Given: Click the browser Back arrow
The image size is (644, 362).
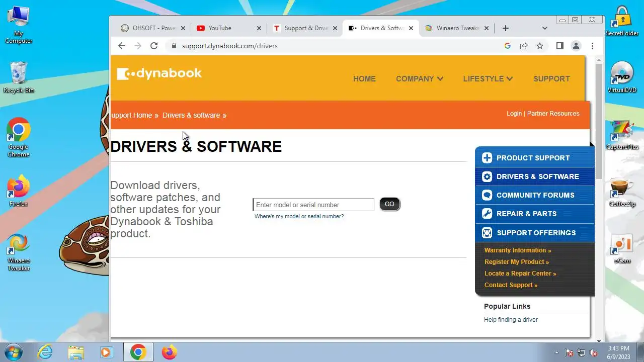Looking at the screenshot, I should click(122, 46).
